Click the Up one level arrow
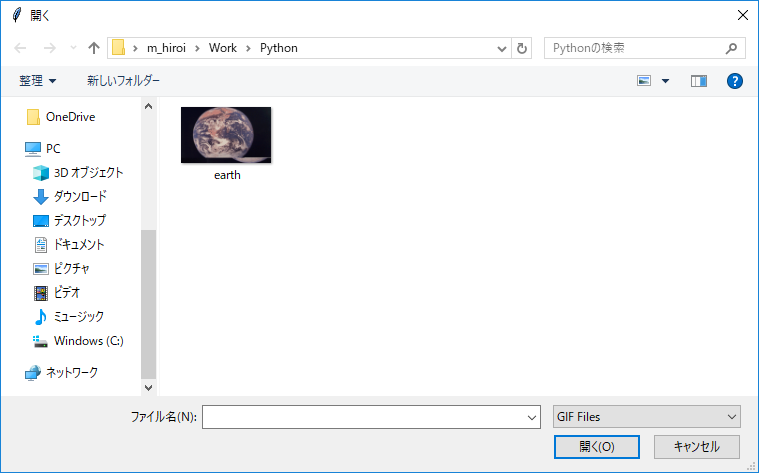Screen dimensions: 759x473 tap(94, 48)
